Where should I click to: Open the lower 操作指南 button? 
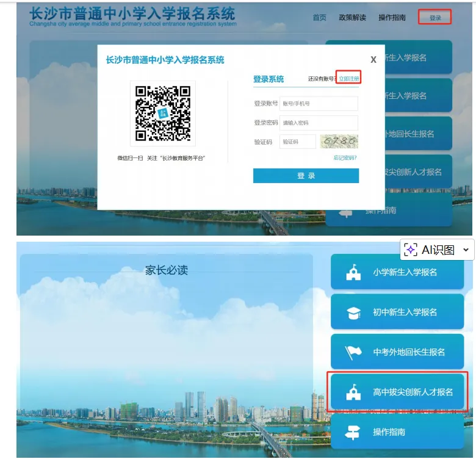point(397,432)
